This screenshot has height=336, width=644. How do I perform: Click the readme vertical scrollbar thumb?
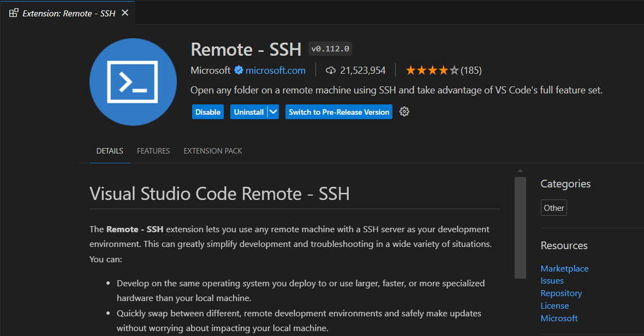tap(520, 227)
